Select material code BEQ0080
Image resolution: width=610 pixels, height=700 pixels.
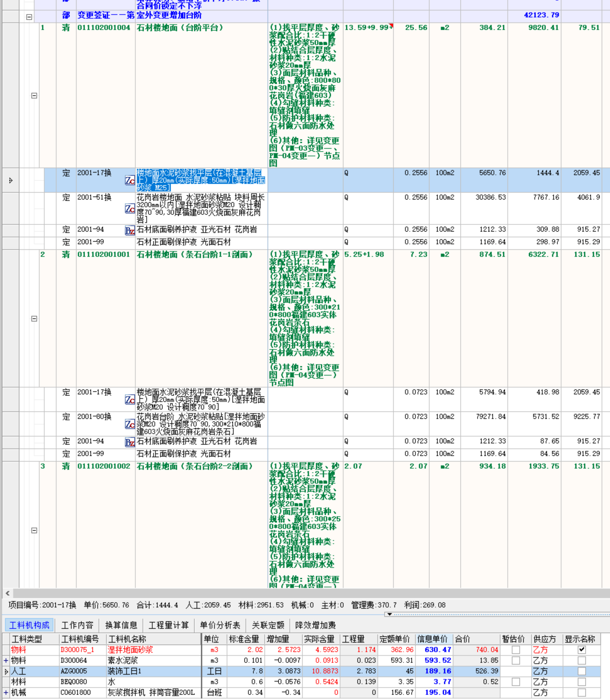click(74, 682)
